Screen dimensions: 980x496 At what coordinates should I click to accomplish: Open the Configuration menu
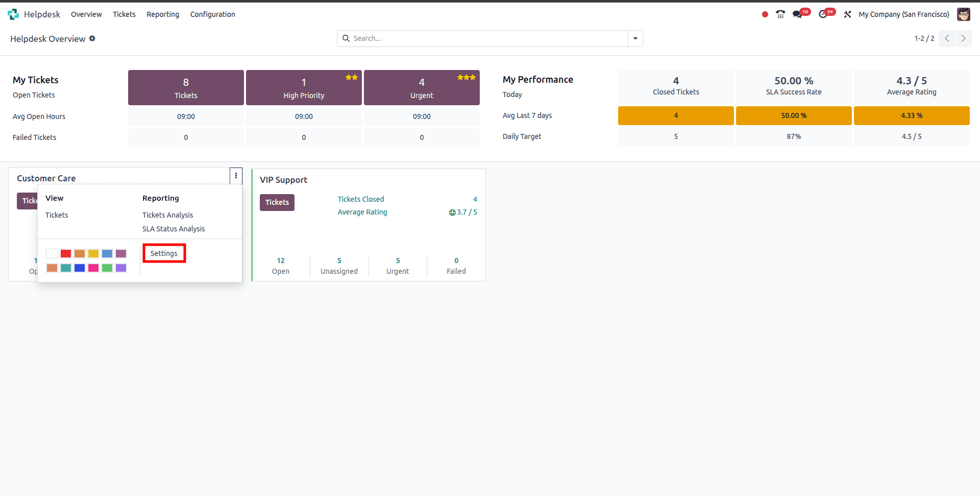click(x=212, y=14)
